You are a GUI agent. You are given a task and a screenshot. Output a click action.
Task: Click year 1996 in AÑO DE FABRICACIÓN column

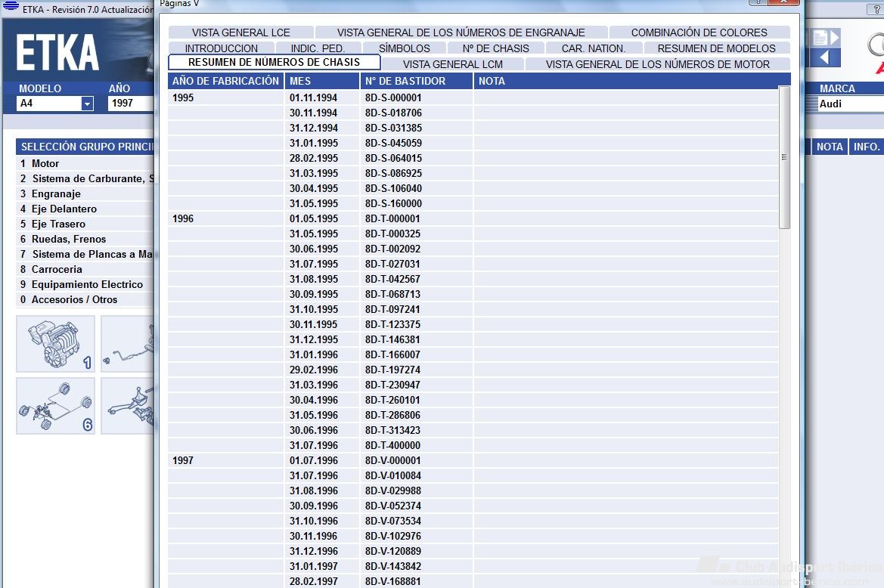tap(183, 219)
